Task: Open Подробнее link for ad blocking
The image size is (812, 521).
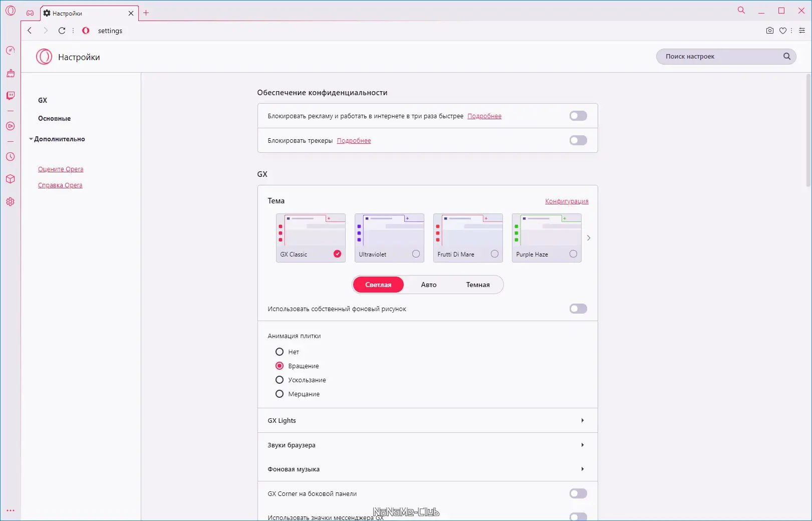Action: pos(484,116)
